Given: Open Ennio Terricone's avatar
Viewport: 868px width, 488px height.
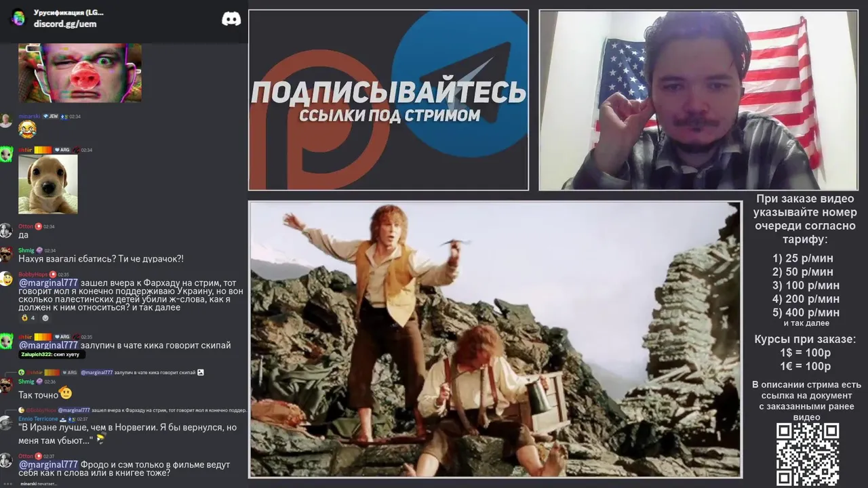Looking at the screenshot, I should pyautogui.click(x=6, y=423).
